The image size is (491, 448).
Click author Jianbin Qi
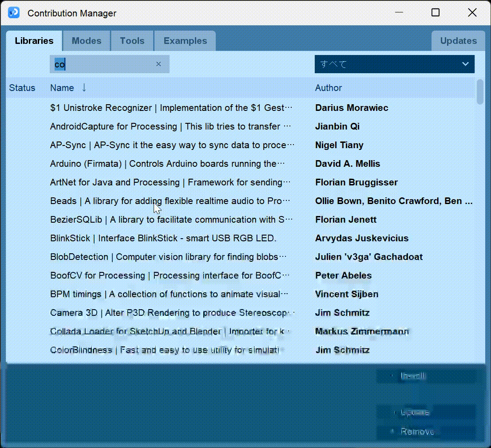[337, 126]
